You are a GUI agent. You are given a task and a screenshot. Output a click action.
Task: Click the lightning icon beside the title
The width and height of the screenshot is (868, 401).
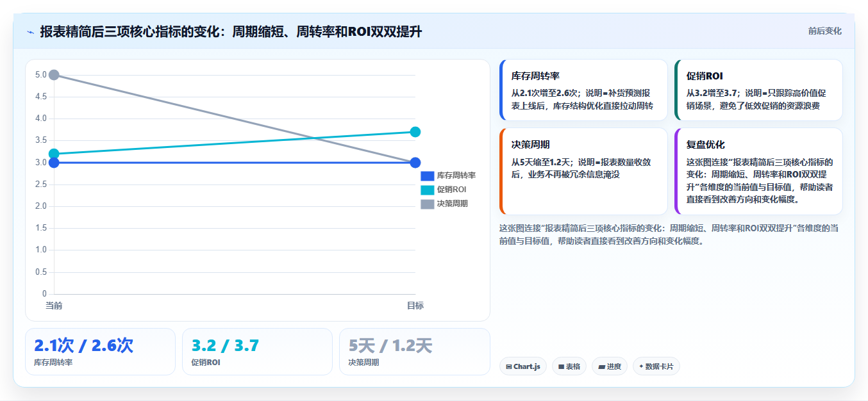pyautogui.click(x=30, y=31)
